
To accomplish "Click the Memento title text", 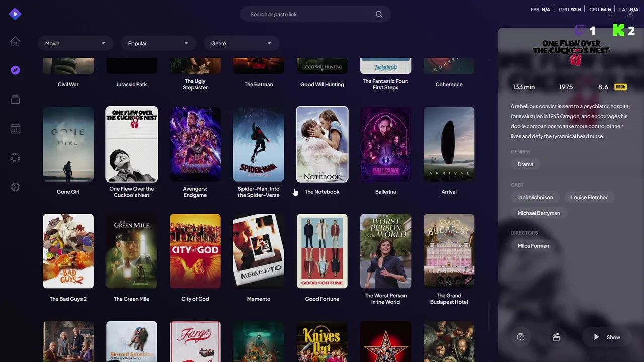I will pyautogui.click(x=259, y=299).
